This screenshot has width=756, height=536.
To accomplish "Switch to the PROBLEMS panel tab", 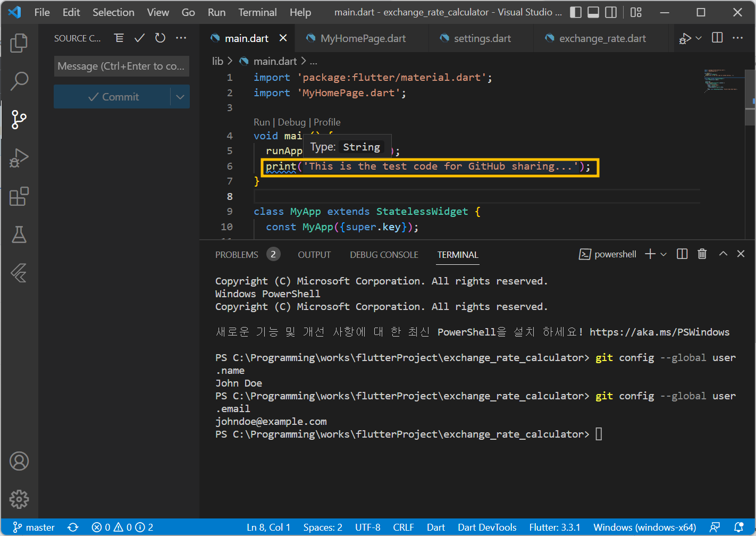I will click(x=237, y=255).
